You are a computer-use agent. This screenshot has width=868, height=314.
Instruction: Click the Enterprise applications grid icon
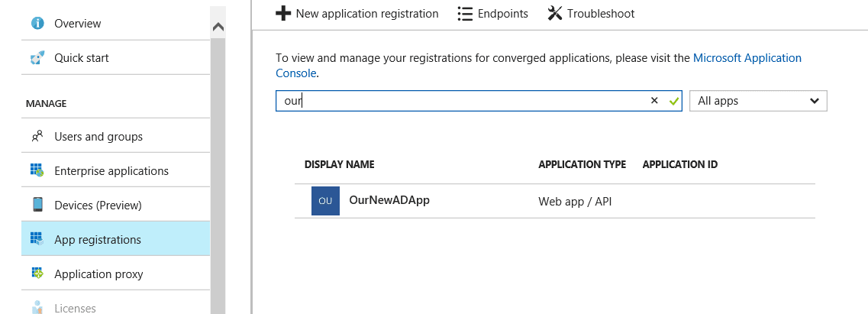pyautogui.click(x=37, y=170)
